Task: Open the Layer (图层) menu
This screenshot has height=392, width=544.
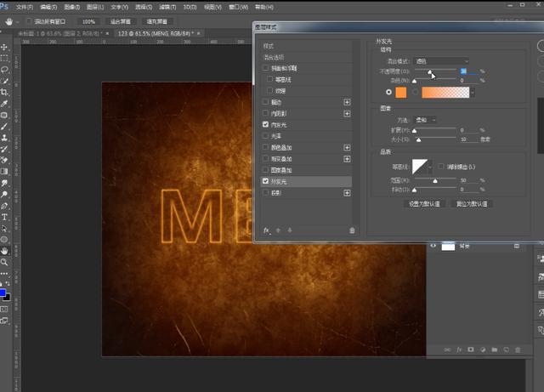Action: [95, 7]
